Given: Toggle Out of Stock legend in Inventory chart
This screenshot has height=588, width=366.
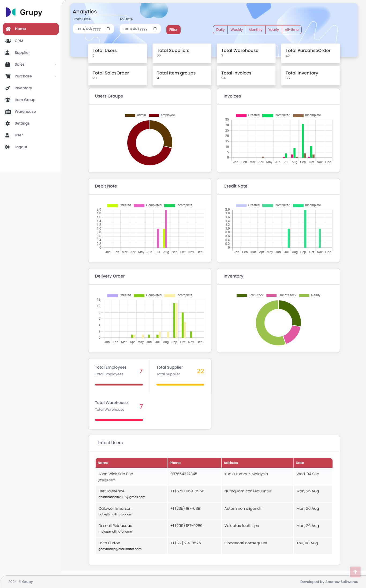Looking at the screenshot, I should point(281,295).
